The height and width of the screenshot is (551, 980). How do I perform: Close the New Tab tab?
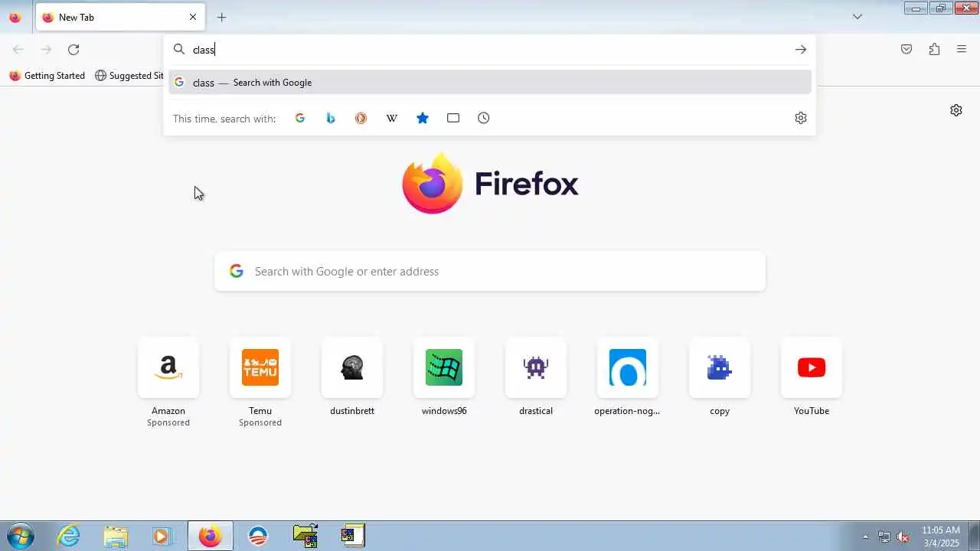tap(193, 17)
